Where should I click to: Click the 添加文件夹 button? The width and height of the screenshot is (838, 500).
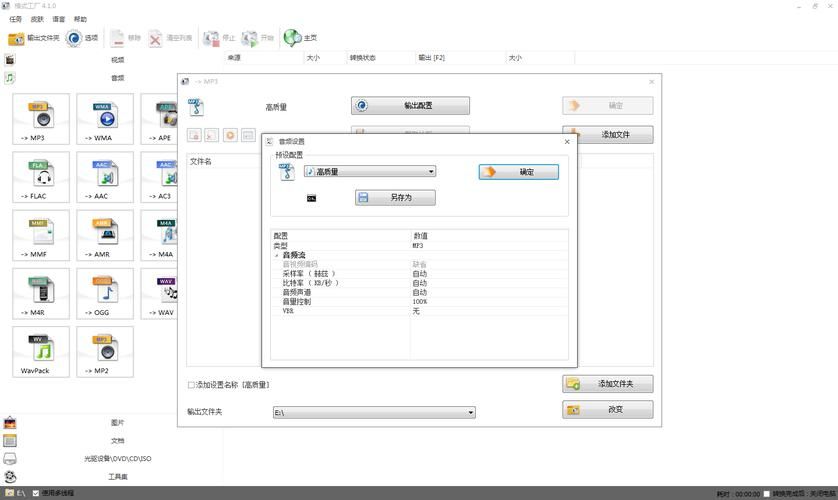click(x=608, y=383)
